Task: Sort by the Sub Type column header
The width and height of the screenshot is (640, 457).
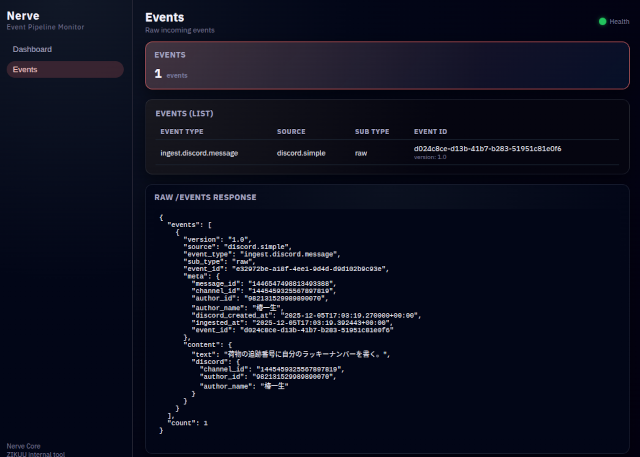Action: click(x=371, y=131)
